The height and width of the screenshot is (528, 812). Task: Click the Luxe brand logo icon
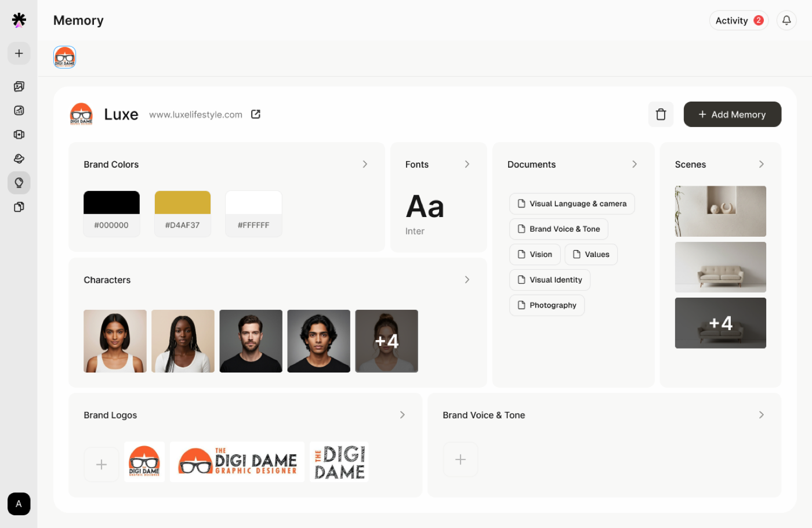tap(81, 114)
